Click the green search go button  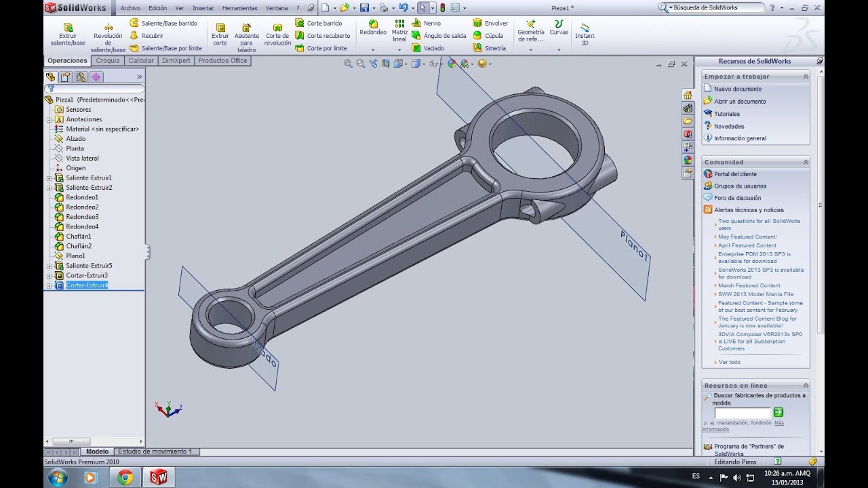tap(778, 412)
